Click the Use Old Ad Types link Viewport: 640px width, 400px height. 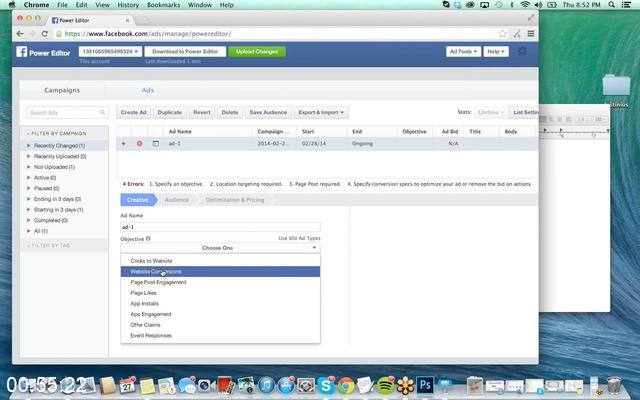[x=299, y=238]
